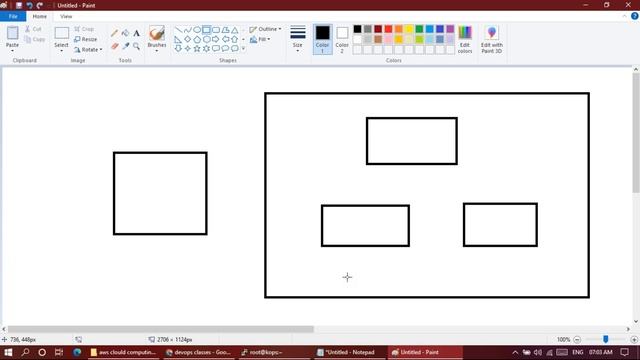Choose the Cloud callout shape
The height and width of the screenshot is (360, 640).
(x=235, y=48)
